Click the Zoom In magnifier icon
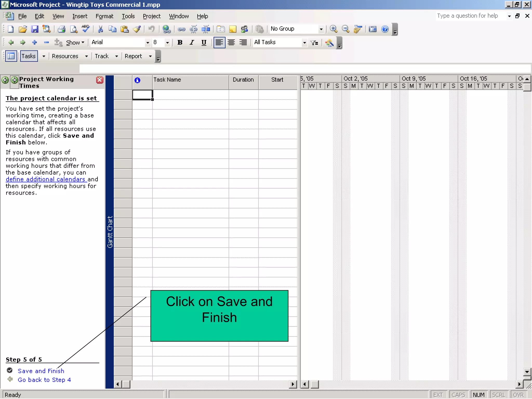This screenshot has height=399, width=532. (334, 29)
